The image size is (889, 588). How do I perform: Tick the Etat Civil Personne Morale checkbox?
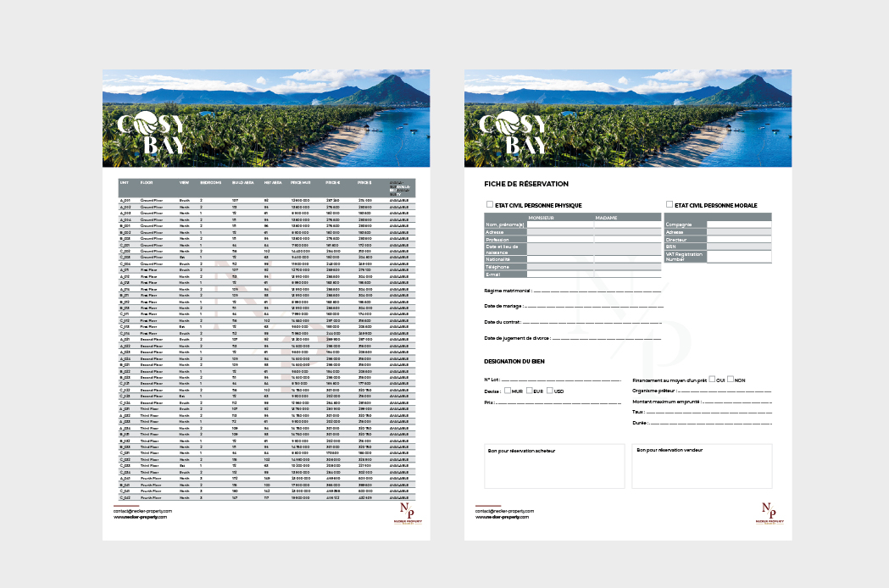pos(669,205)
